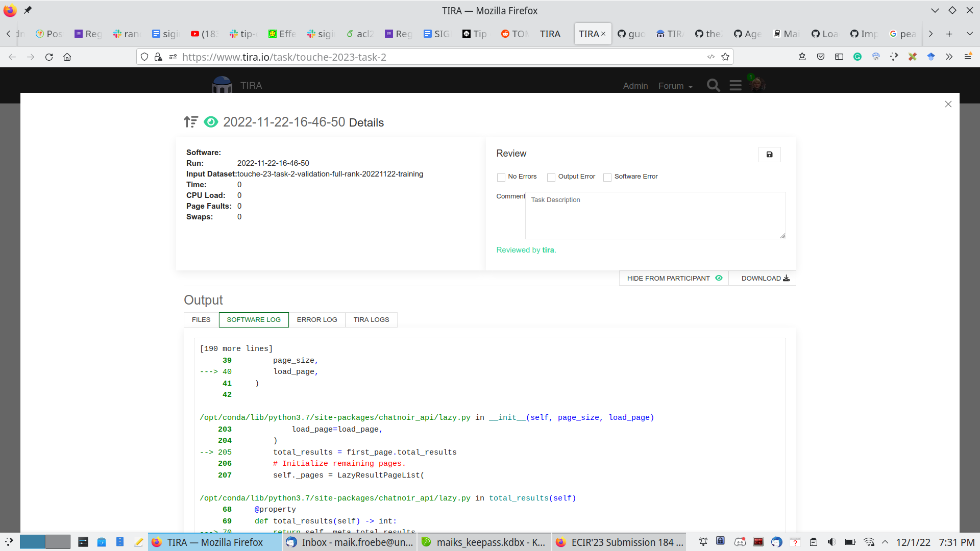Reload the page with the refresh icon

coord(49,57)
